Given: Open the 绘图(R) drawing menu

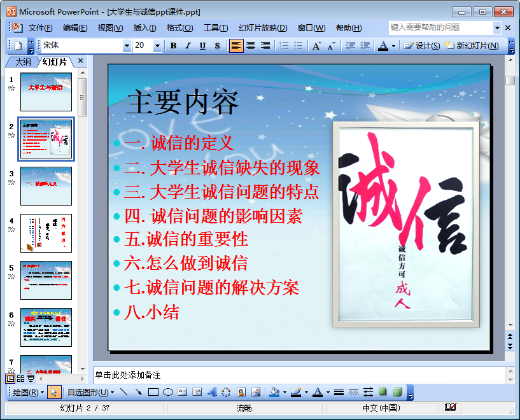Looking at the screenshot, I should tap(28, 393).
